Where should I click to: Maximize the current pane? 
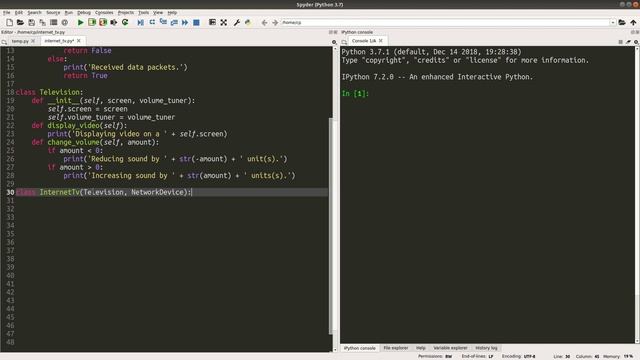(x=212, y=22)
